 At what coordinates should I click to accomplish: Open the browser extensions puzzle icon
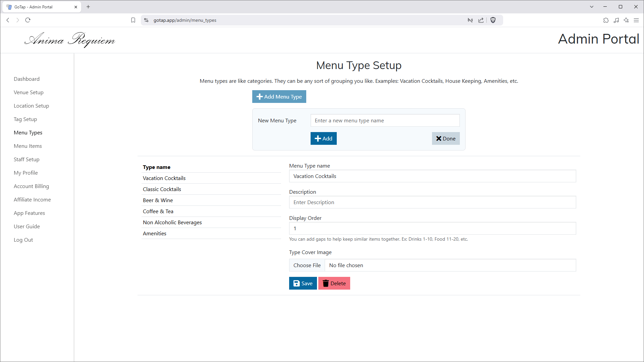pos(606,20)
